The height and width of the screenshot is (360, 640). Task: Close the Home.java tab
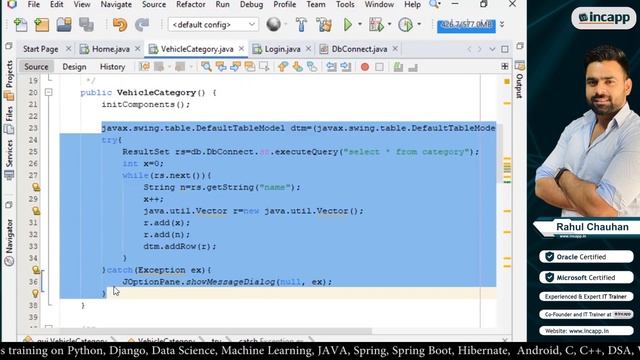(138, 49)
